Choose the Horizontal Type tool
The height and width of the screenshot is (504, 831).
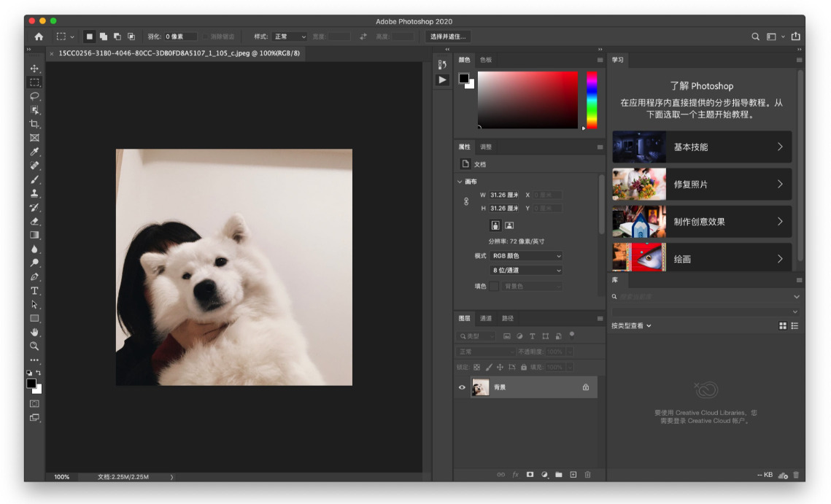(x=34, y=290)
